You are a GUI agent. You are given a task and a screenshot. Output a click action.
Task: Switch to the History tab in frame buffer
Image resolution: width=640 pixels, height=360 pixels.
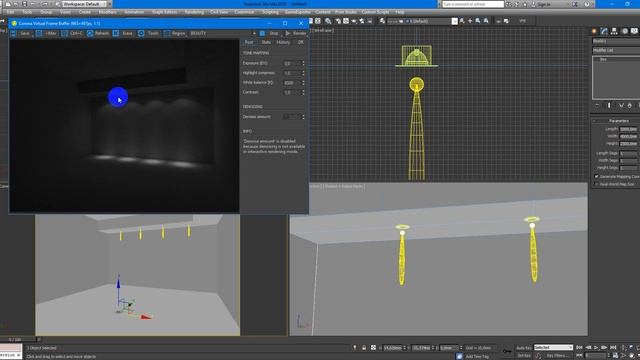283,42
